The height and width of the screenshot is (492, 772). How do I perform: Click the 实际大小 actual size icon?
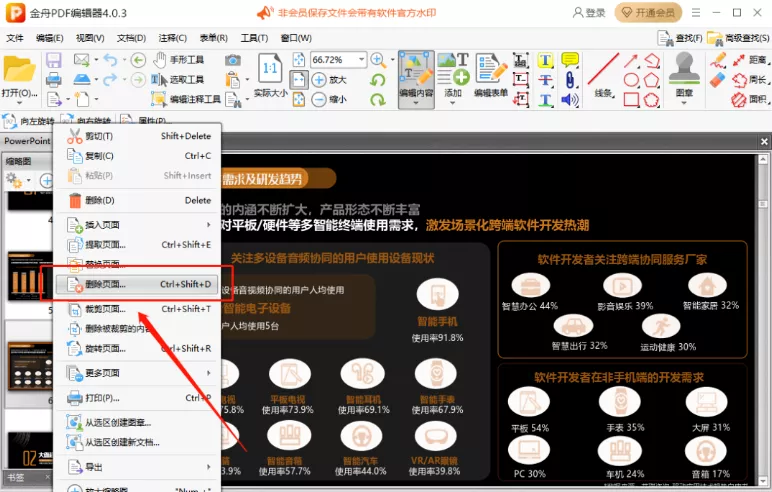click(269, 74)
